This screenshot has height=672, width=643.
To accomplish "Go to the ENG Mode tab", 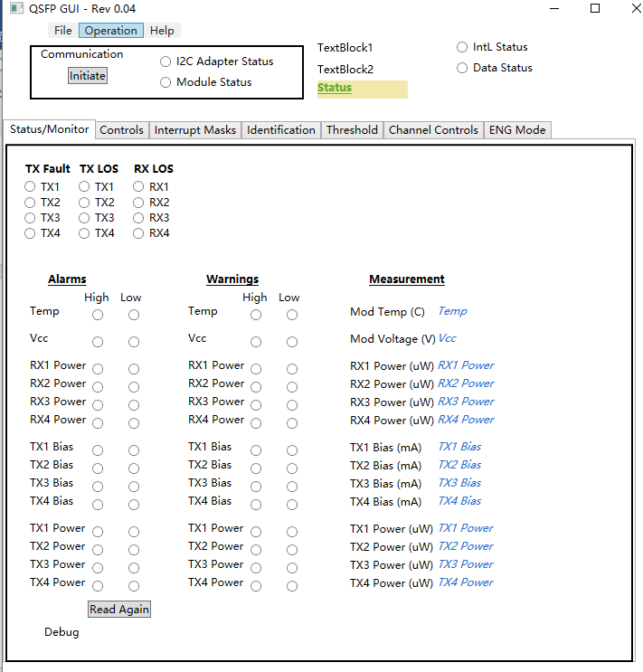I will (517, 130).
